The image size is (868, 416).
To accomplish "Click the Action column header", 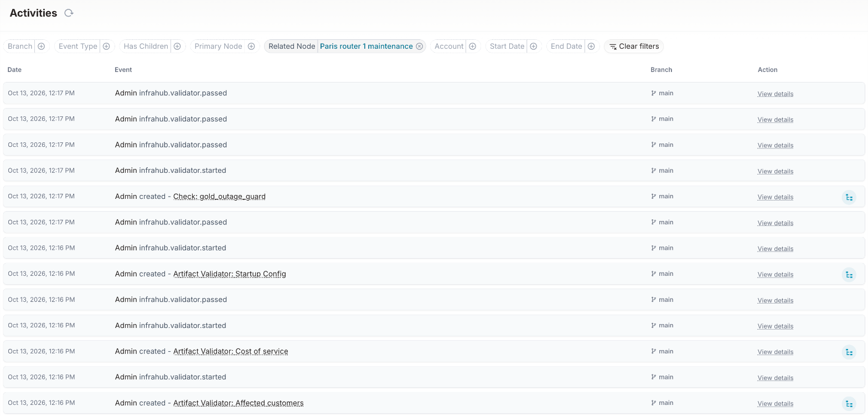I will 768,70.
